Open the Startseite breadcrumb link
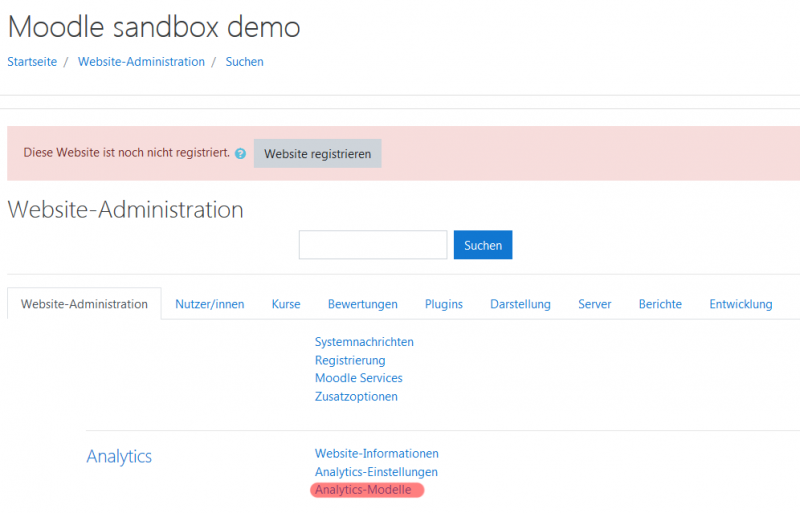The image size is (800, 513). tap(32, 62)
